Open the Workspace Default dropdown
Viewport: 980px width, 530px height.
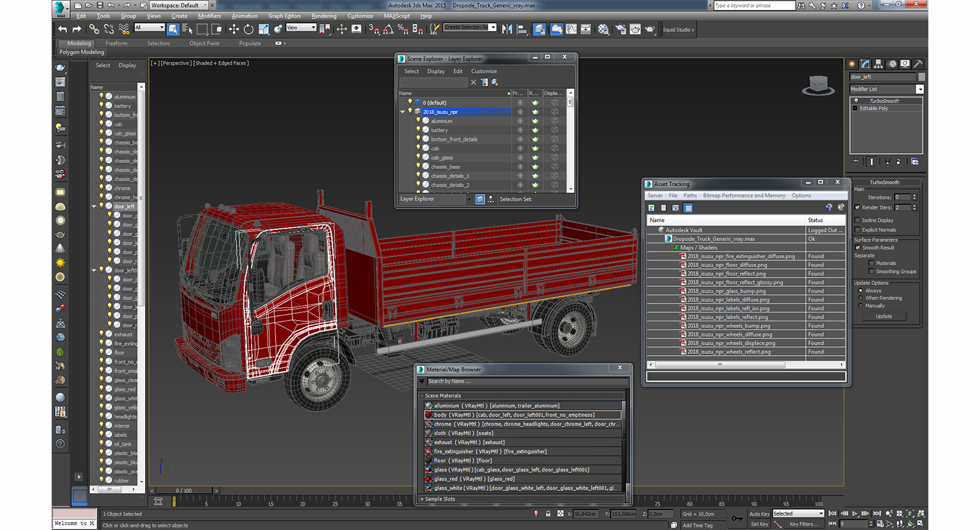178,5
